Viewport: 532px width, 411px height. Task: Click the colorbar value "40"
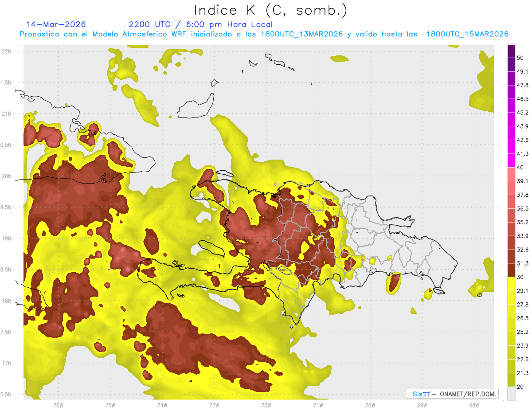520,167
